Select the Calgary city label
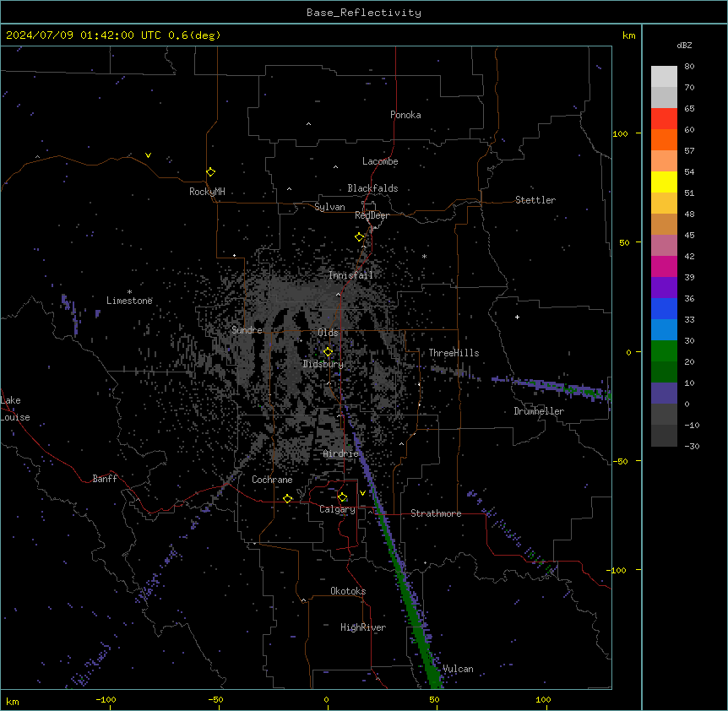 (x=337, y=509)
